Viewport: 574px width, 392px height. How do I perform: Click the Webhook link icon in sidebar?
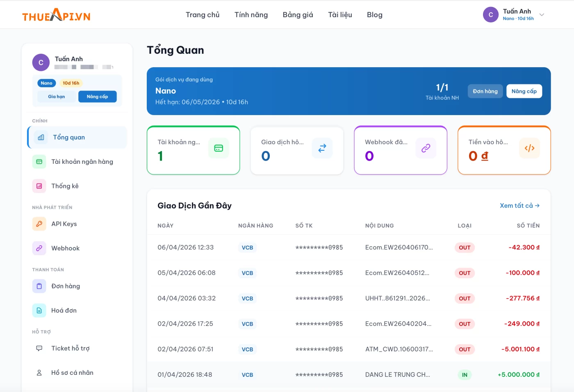pos(39,248)
